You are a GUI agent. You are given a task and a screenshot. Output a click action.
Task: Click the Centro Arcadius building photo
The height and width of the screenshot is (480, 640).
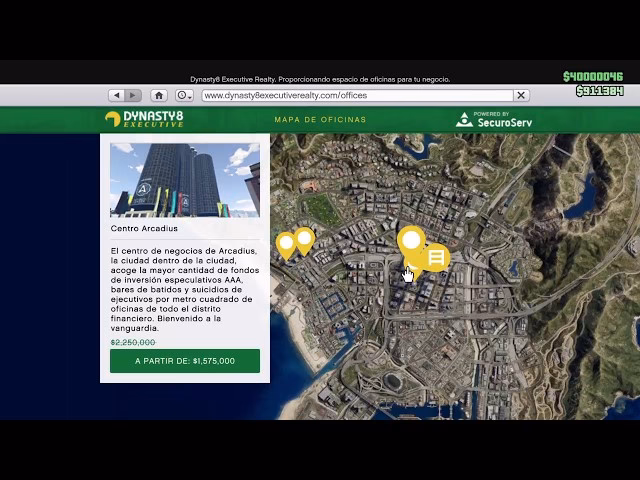click(x=185, y=180)
